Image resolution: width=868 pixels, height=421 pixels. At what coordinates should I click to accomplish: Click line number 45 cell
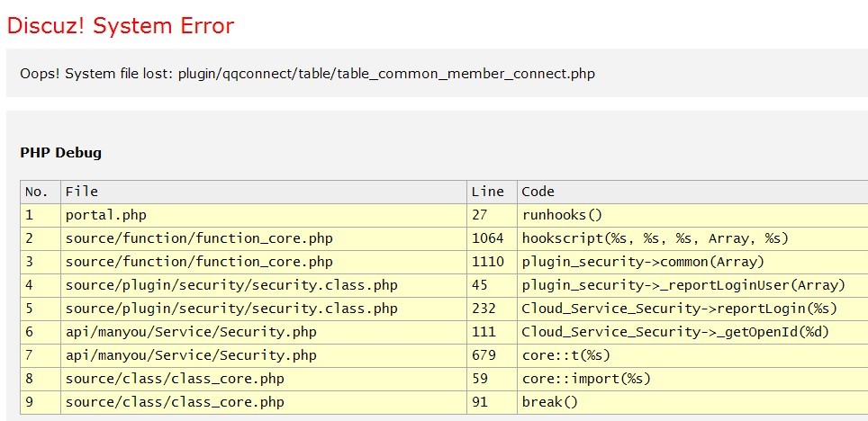pyautogui.click(x=492, y=285)
